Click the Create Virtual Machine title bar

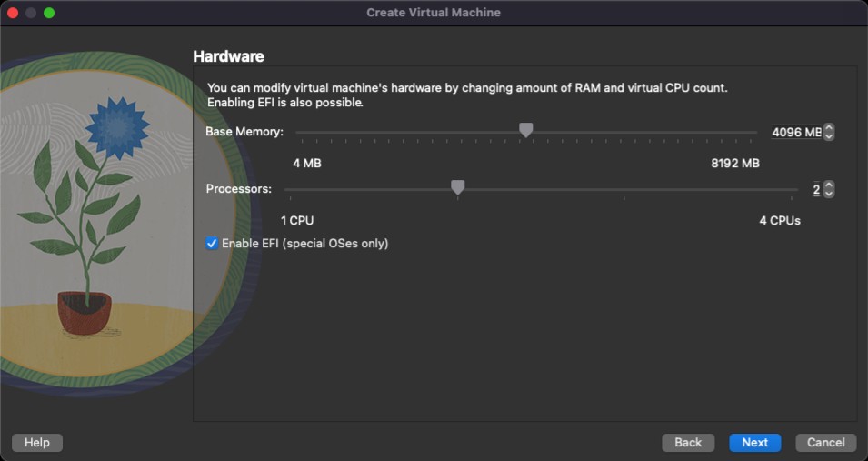[x=434, y=13]
